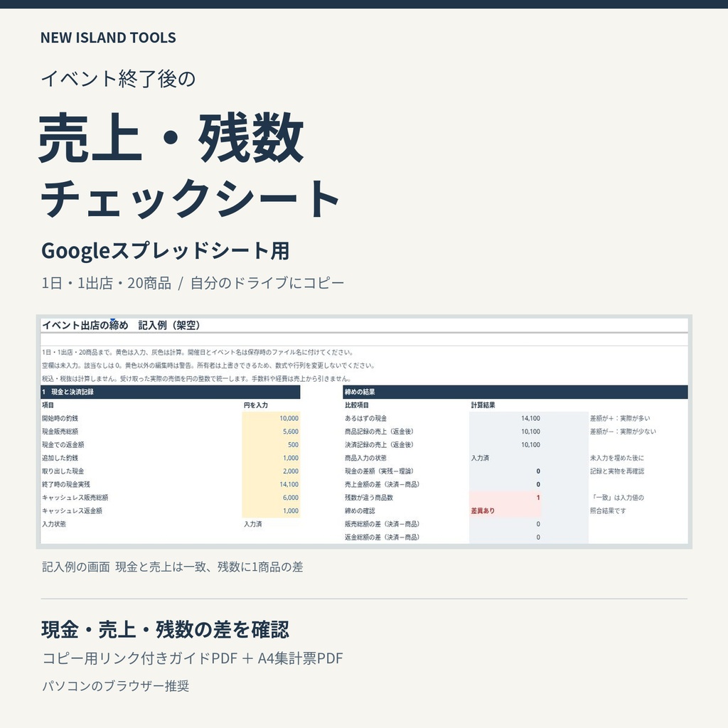Click the 入力状態 row label

point(54,524)
